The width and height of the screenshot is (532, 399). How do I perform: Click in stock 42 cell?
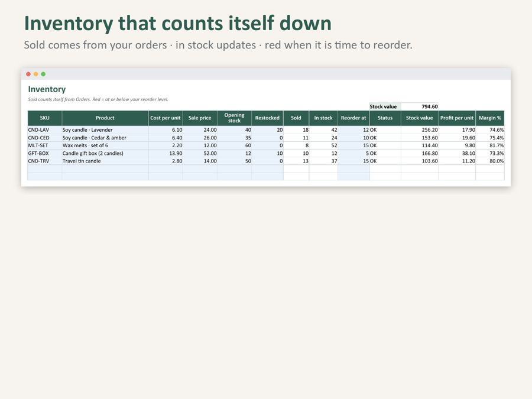pyautogui.click(x=323, y=130)
